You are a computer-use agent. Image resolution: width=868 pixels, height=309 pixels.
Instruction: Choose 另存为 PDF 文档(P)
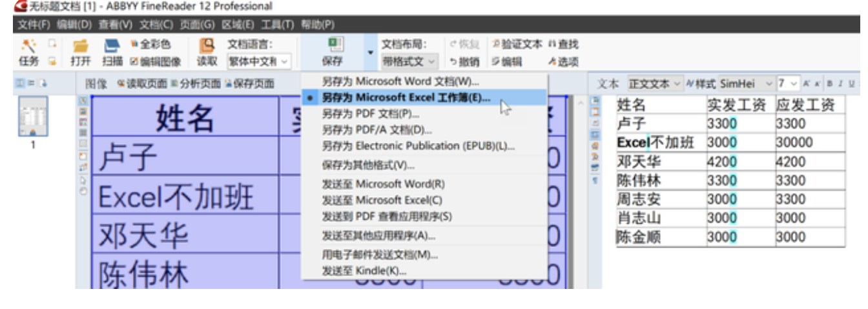424,114
